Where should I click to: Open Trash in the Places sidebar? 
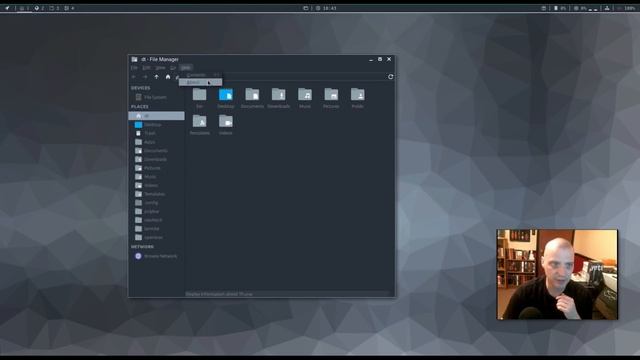[146, 133]
